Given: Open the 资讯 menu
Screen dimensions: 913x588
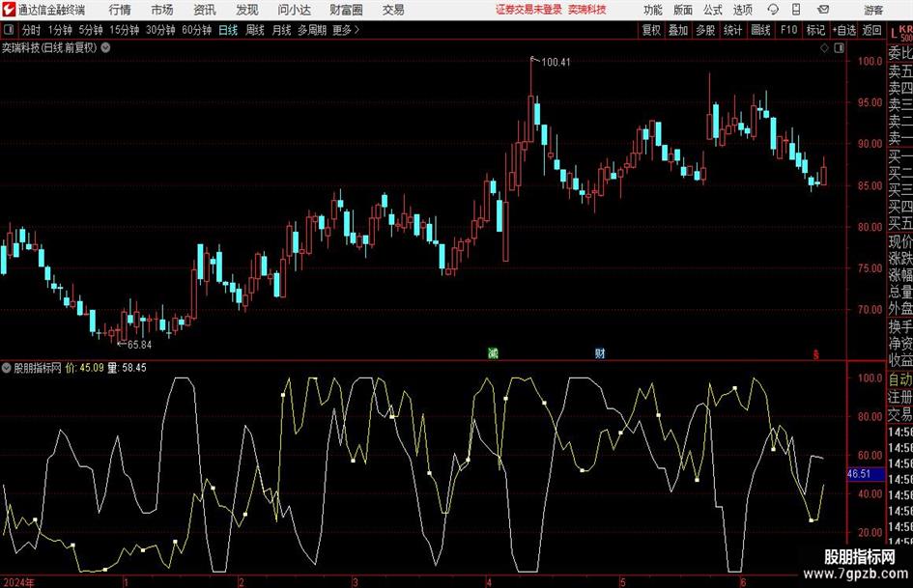Looking at the screenshot, I should (x=205, y=10).
